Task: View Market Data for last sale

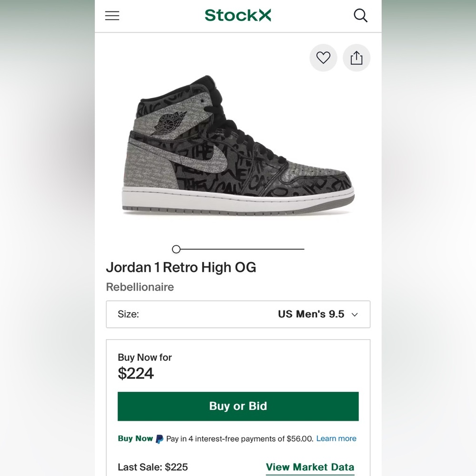Action: click(x=310, y=467)
